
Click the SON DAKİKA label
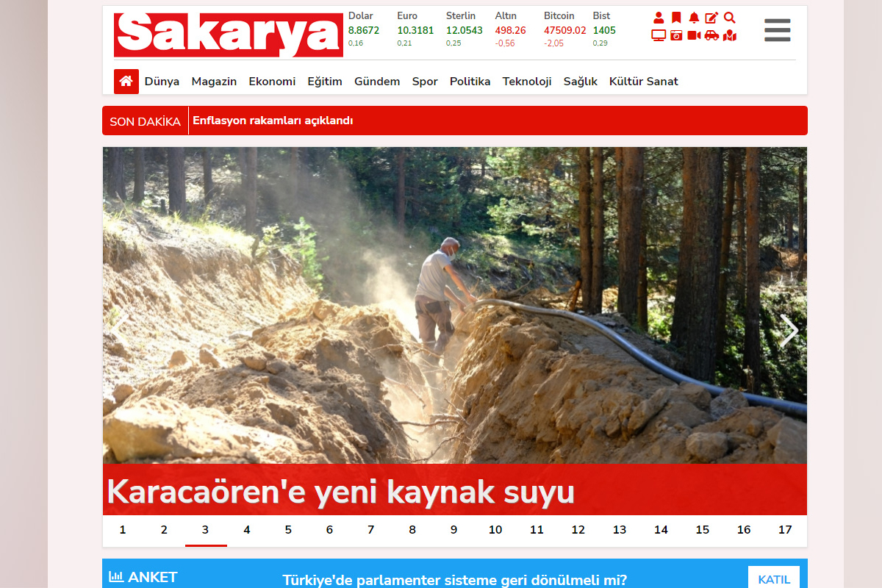tap(145, 121)
